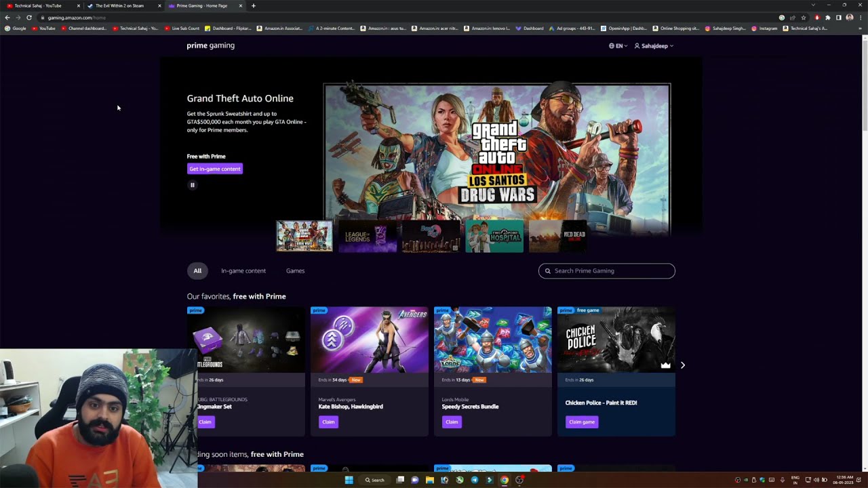
Task: Select the Two Point Hospital carousel thumbnail
Action: 494,237
